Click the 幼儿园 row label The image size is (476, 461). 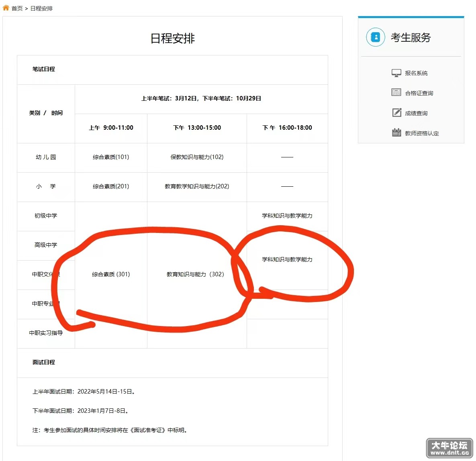click(x=46, y=157)
